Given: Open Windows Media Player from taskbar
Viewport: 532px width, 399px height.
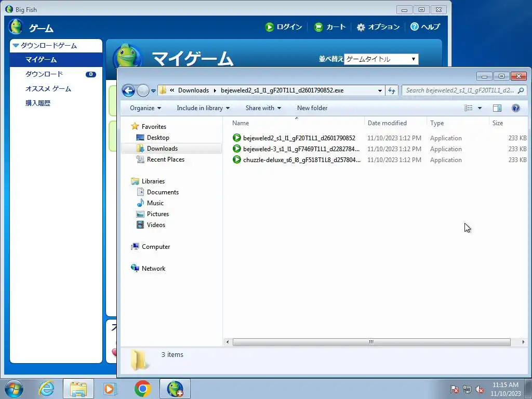Looking at the screenshot, I should (x=110, y=389).
